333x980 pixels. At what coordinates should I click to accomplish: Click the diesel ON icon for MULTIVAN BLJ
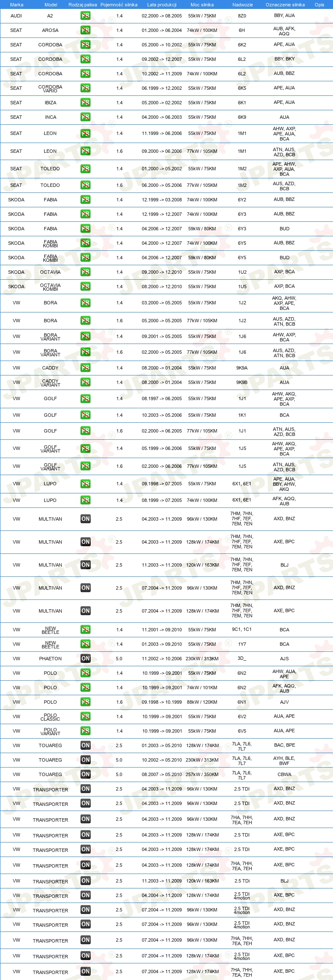click(85, 565)
